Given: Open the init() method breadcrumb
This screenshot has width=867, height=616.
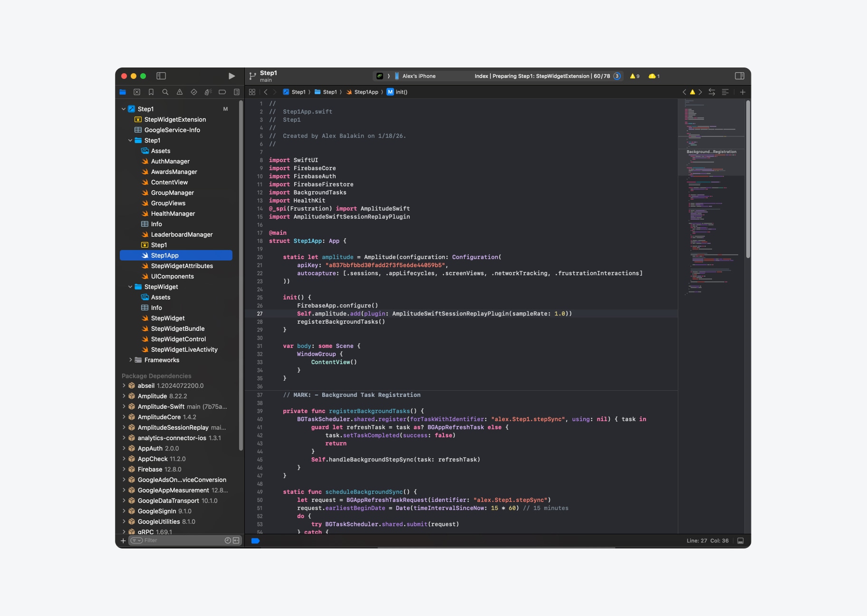Looking at the screenshot, I should (x=397, y=92).
